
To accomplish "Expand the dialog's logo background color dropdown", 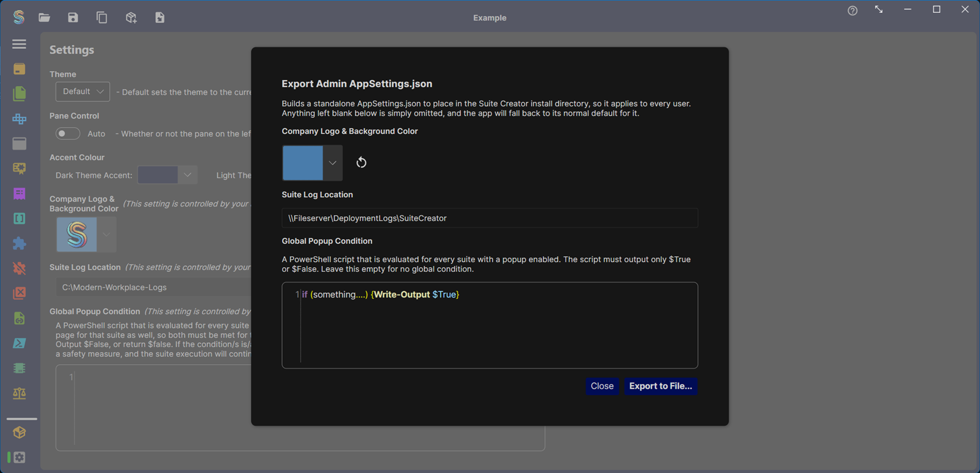I will [332, 163].
